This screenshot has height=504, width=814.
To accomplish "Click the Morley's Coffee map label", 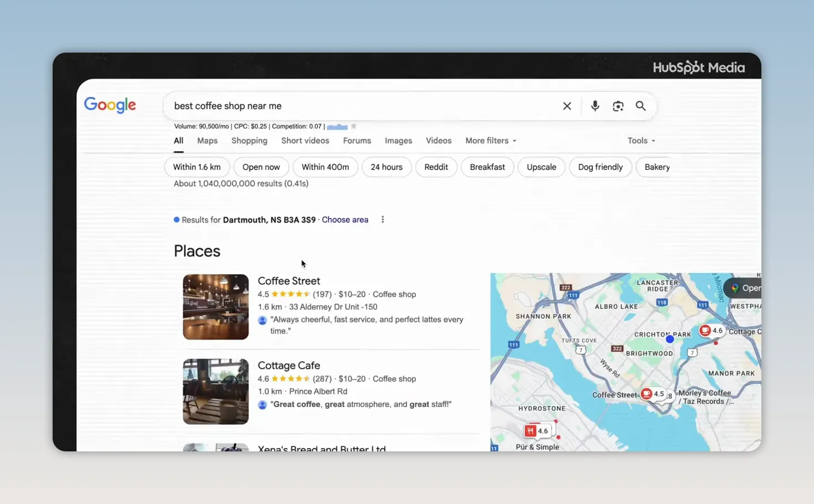I will pos(705,397).
